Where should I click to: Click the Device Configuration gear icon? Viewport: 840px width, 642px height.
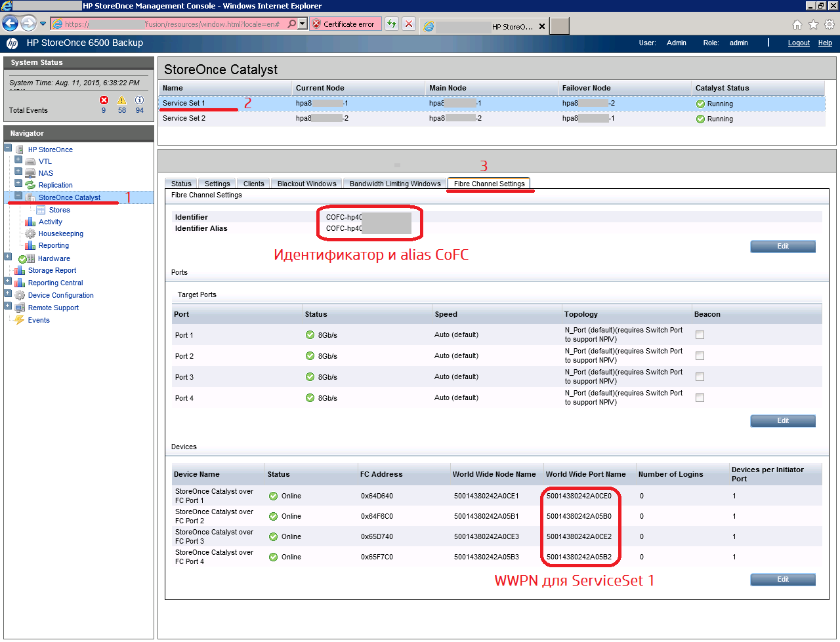click(x=20, y=295)
